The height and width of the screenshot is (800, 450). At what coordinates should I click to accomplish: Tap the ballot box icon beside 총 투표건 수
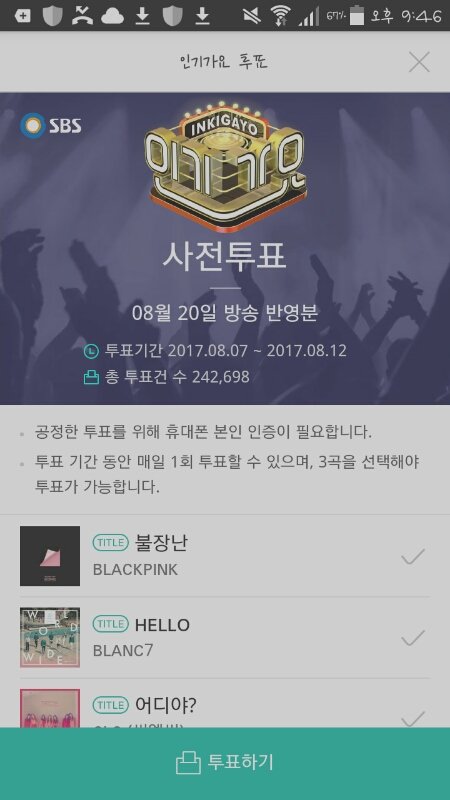91,378
